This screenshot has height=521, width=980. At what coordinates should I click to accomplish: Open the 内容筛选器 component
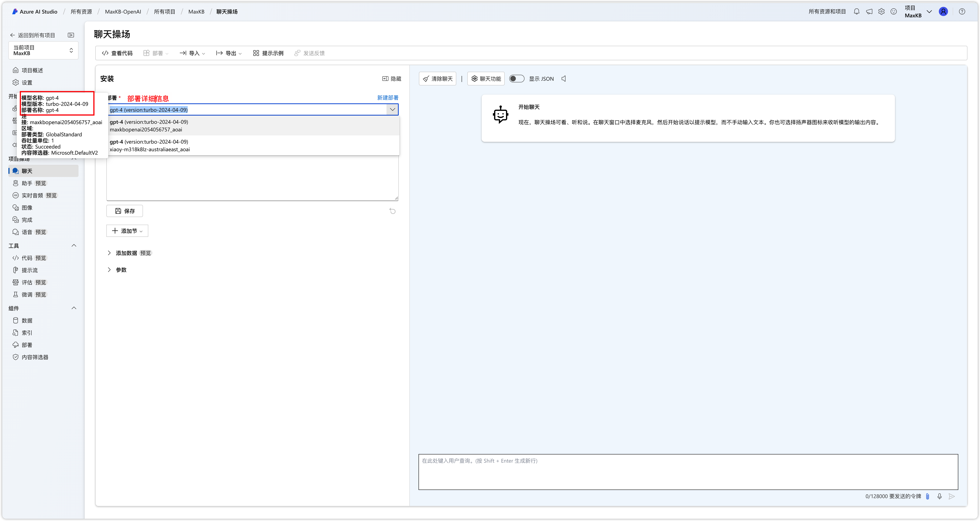coord(35,357)
